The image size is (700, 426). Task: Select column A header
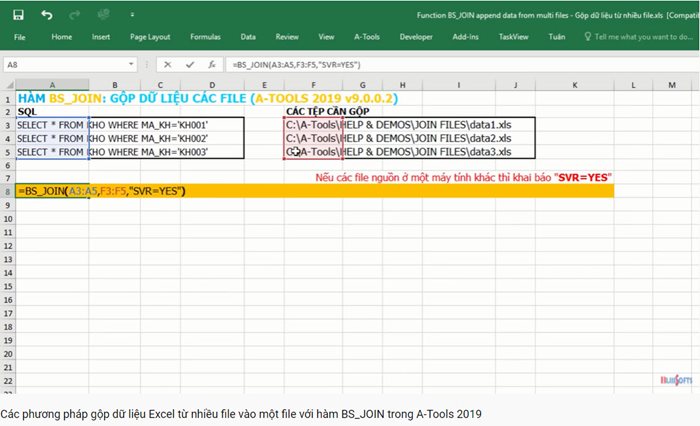click(52, 85)
